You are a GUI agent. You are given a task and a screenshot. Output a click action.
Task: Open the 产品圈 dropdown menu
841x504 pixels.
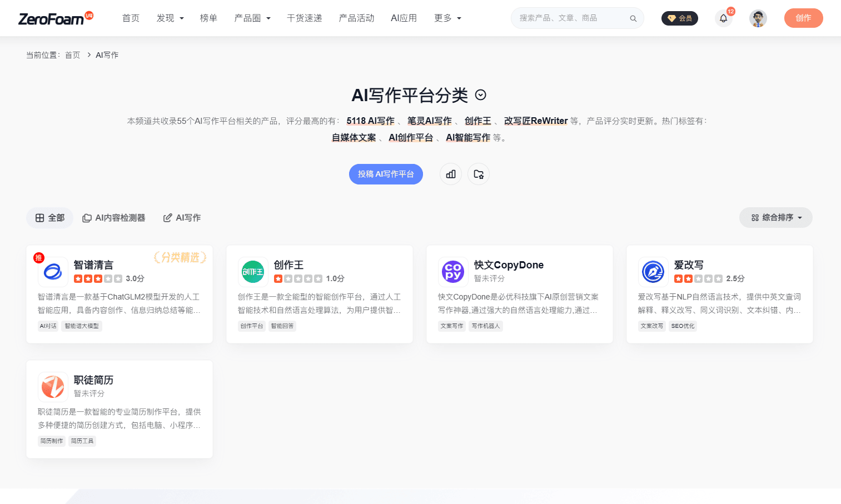pyautogui.click(x=252, y=18)
